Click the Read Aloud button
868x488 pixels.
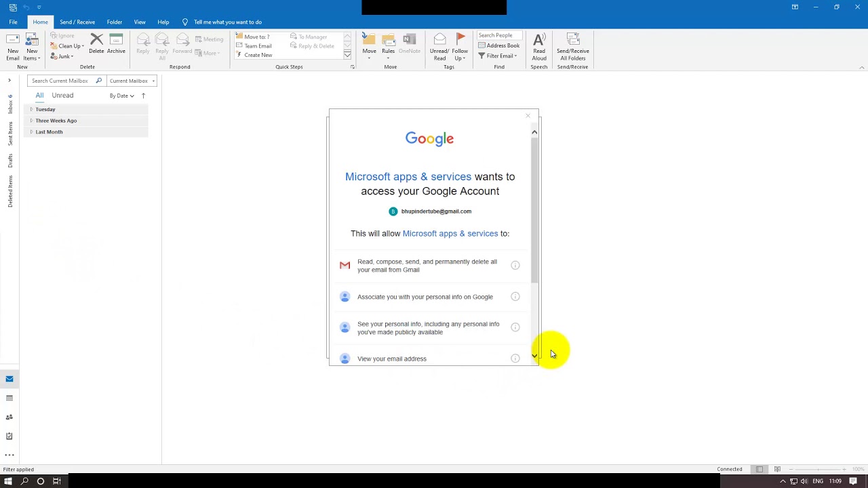(539, 47)
